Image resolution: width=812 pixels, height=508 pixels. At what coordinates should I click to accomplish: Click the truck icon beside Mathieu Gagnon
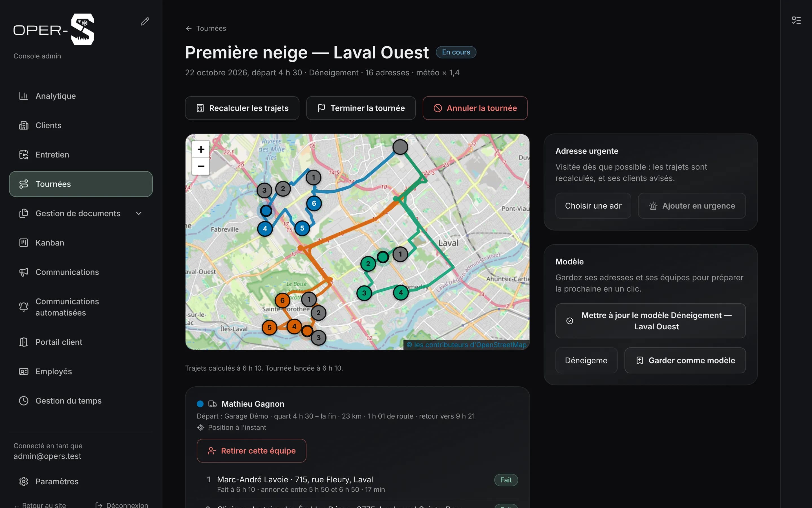(212, 404)
